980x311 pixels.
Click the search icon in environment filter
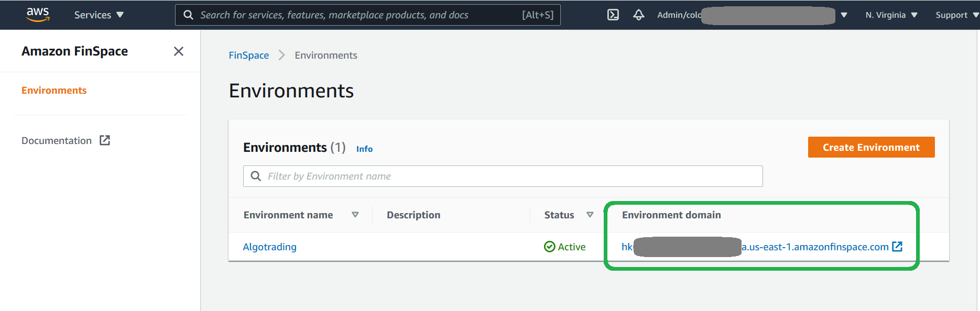click(256, 176)
